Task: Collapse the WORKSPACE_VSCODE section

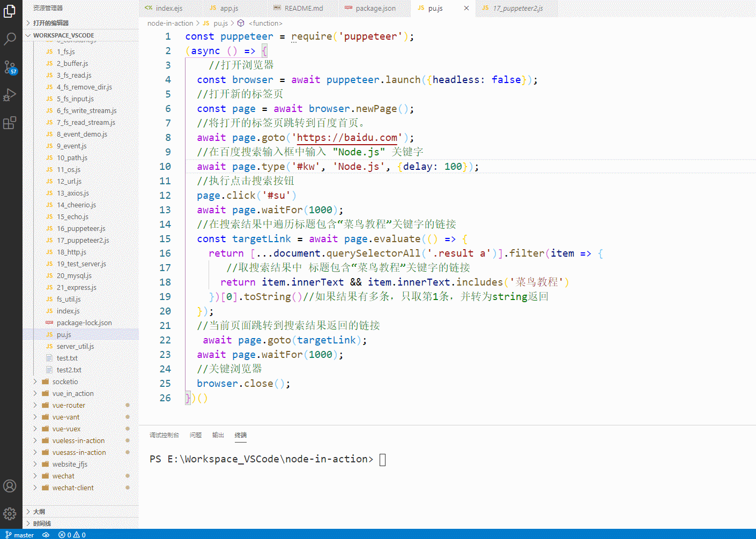Action: point(80,35)
